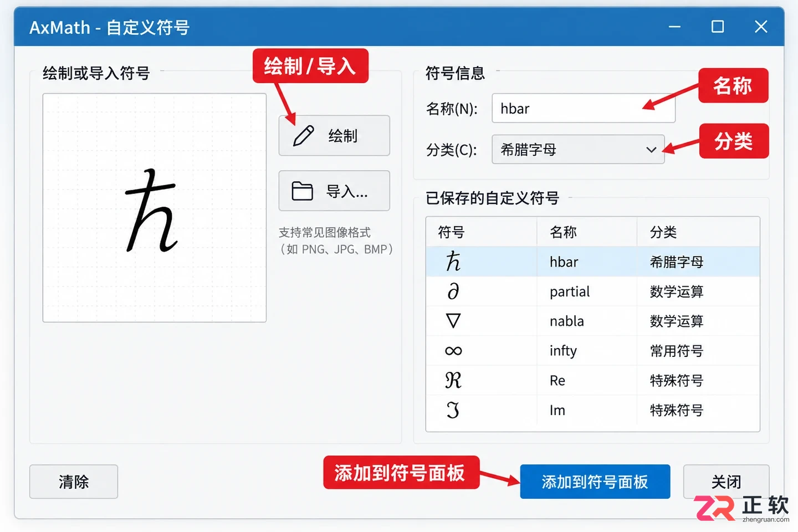Select the Fraktur I symbol glyph

[453, 410]
